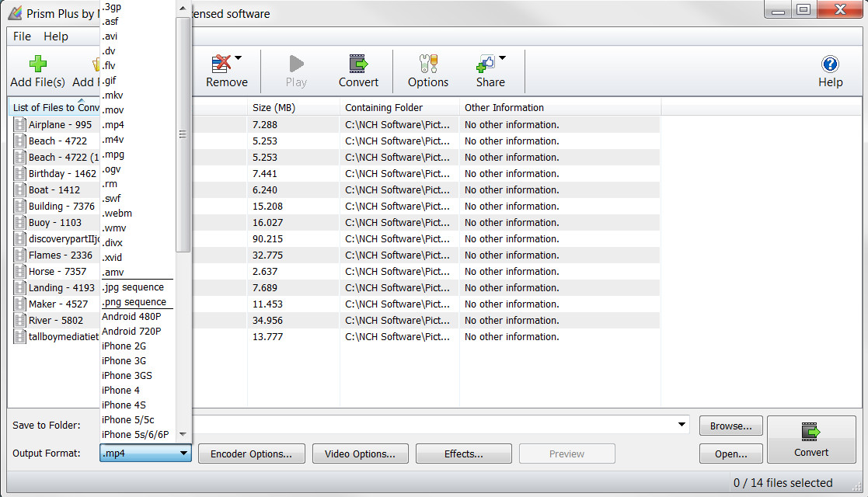Open the File menu

[21, 36]
